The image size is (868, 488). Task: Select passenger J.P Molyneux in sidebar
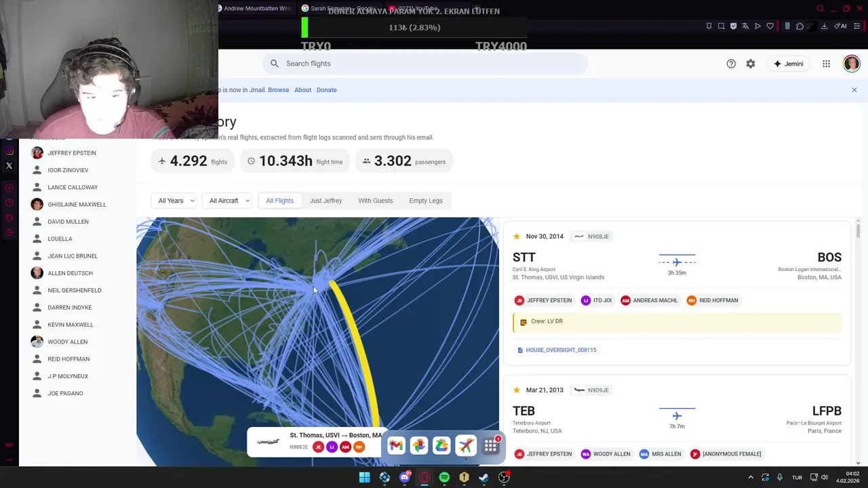click(68, 376)
